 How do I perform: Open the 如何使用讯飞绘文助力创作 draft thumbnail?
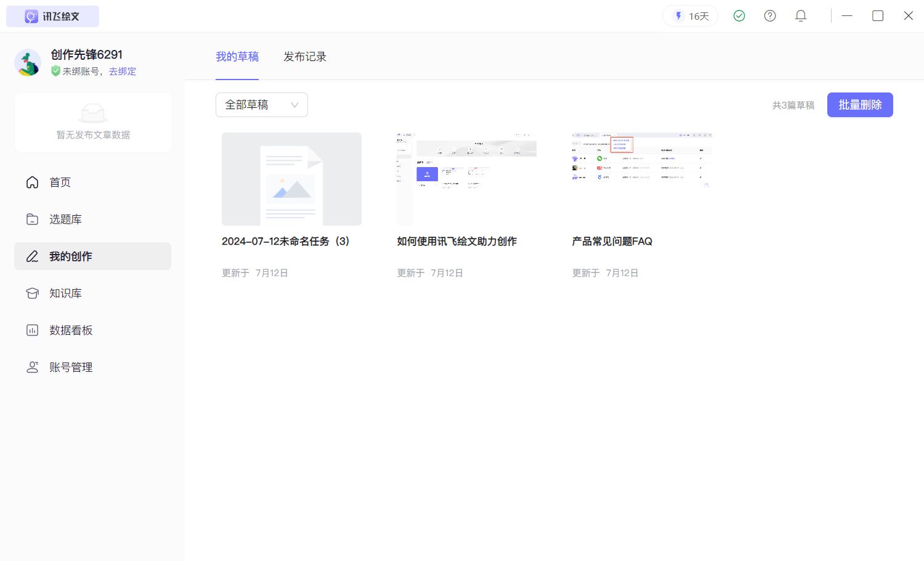(466, 179)
